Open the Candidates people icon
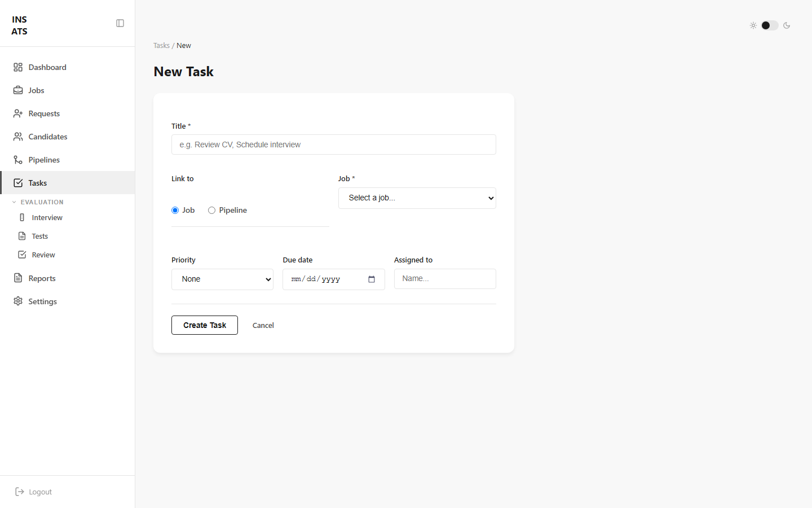 coord(18,137)
